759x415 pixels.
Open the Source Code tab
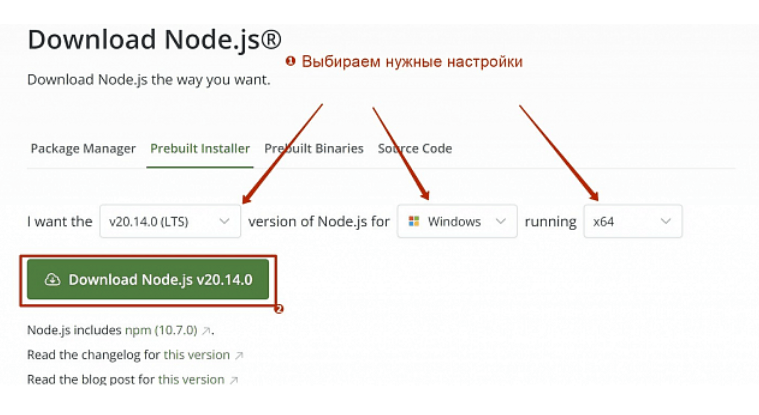point(415,149)
